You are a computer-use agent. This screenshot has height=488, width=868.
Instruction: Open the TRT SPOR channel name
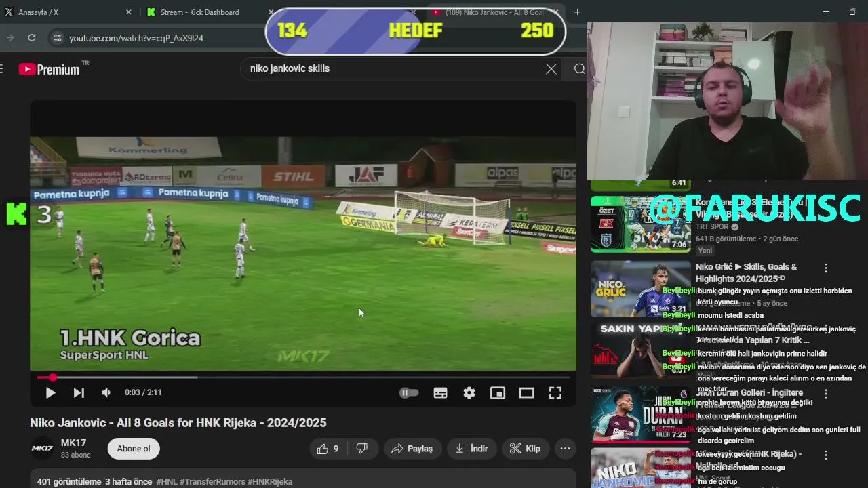pos(713,227)
